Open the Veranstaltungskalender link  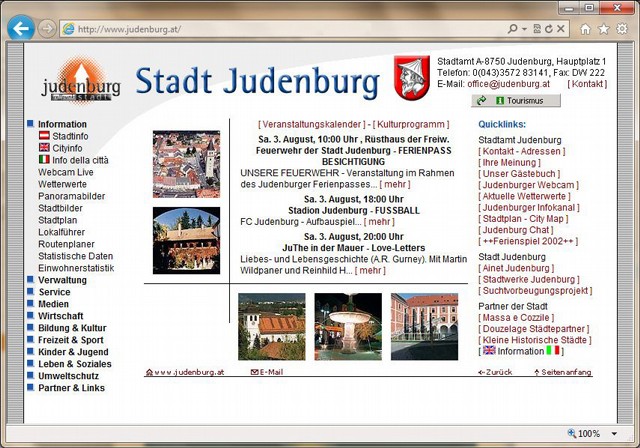coord(312,124)
